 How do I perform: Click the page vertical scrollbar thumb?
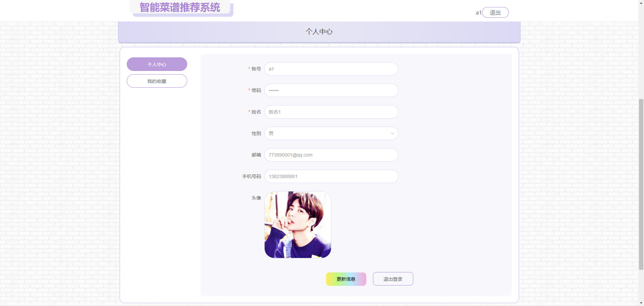(x=641, y=184)
